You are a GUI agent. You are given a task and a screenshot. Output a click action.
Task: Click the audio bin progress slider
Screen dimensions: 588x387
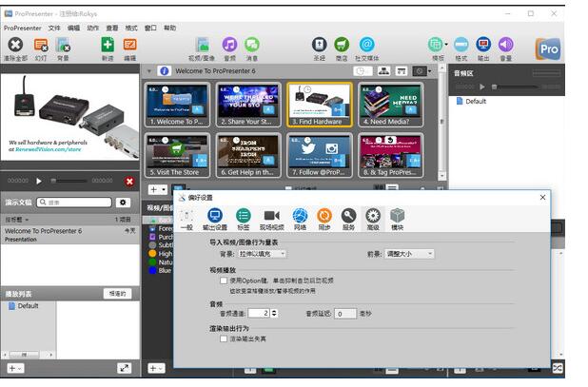(514, 87)
